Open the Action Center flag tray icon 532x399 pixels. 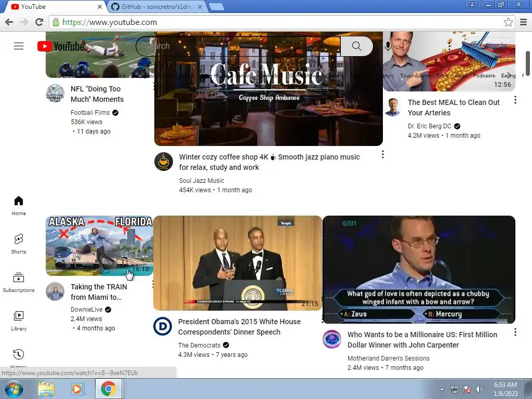[467, 389]
